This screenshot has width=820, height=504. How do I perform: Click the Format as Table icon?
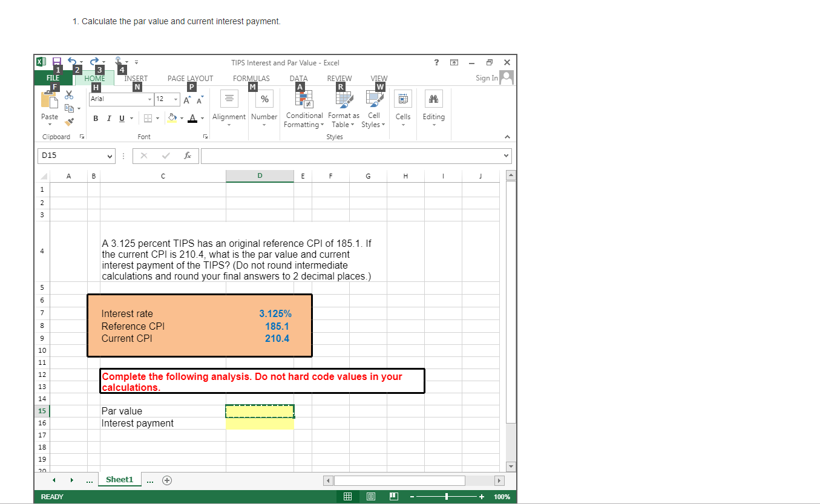(343, 109)
